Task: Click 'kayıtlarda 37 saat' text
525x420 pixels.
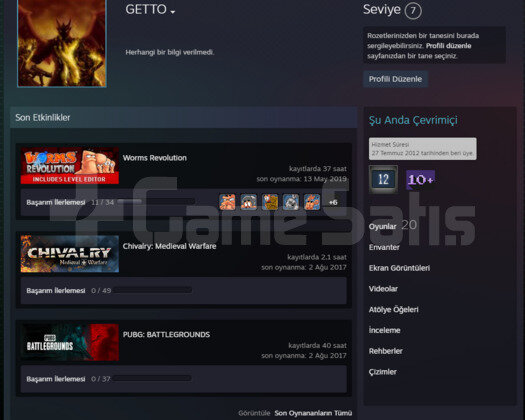Action: (x=318, y=168)
